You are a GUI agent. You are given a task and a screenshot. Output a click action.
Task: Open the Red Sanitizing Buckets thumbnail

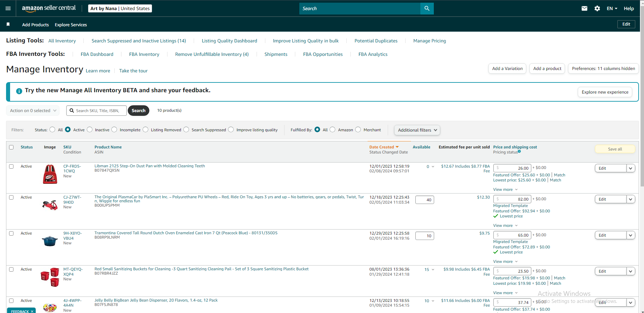pos(50,277)
